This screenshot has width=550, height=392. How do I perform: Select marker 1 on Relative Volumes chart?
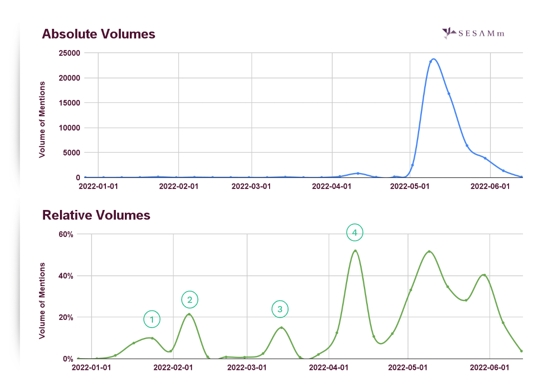152,319
